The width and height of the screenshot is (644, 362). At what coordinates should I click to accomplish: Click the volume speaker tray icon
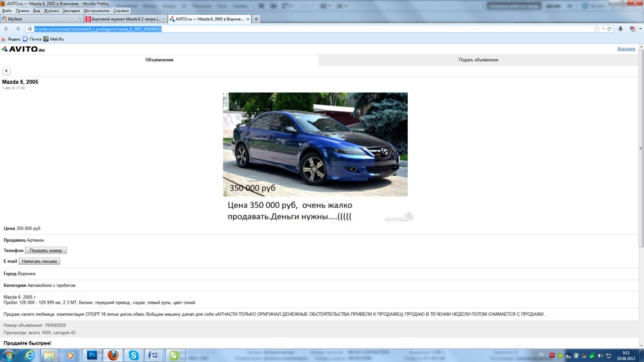pos(600,355)
